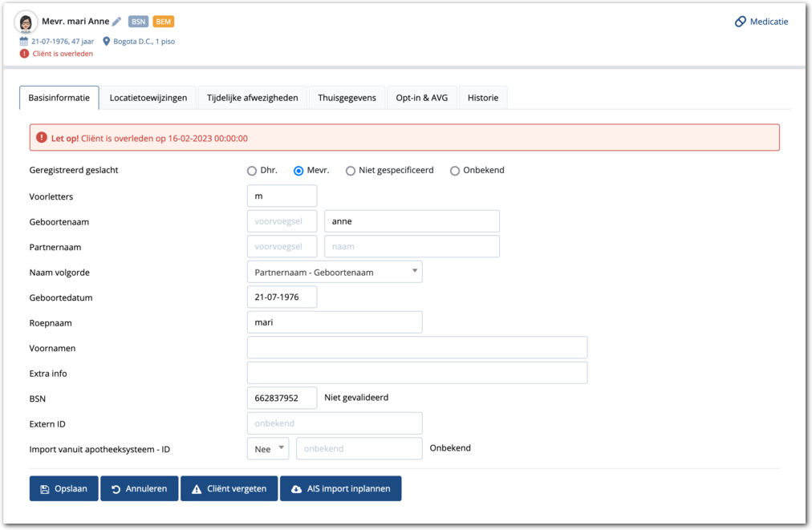Go to the Opt-in & AVG tab

[422, 98]
